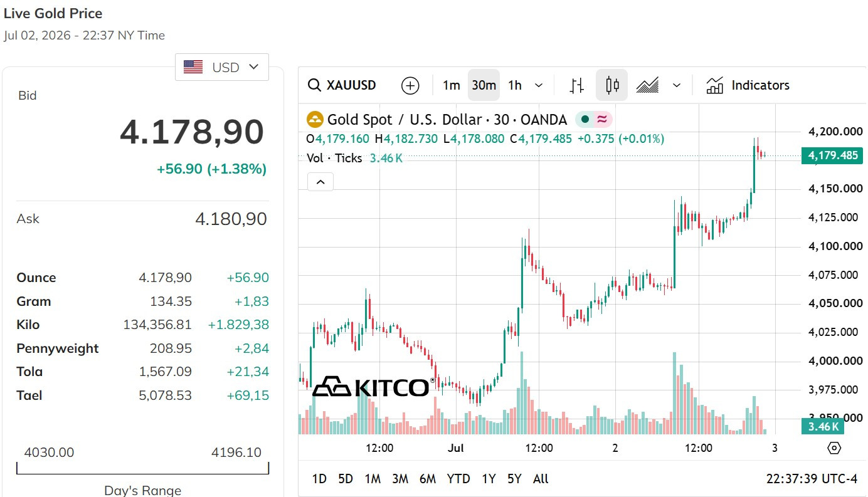
Task: Click the chart settings hexagon icon
Action: click(x=834, y=447)
